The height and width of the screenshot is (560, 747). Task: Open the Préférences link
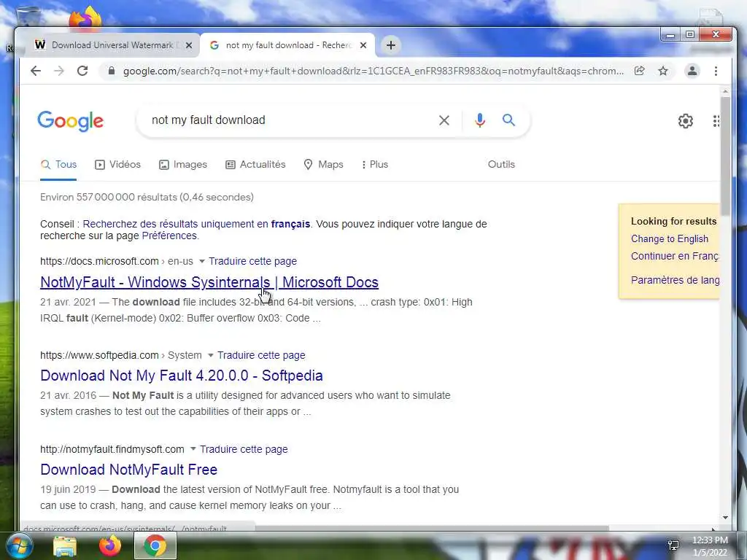click(x=169, y=236)
